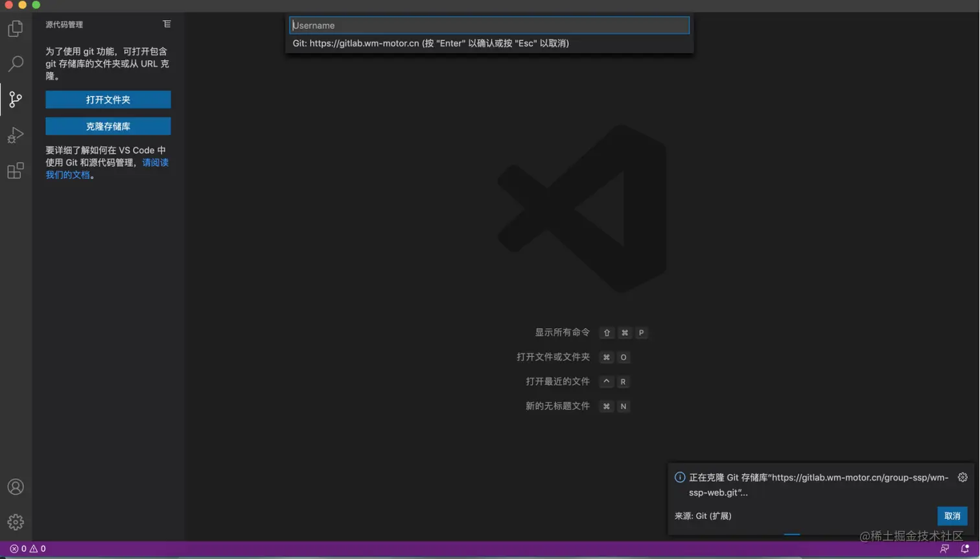This screenshot has width=980, height=559.
Task: Open the Extensions view
Action: pos(16,171)
